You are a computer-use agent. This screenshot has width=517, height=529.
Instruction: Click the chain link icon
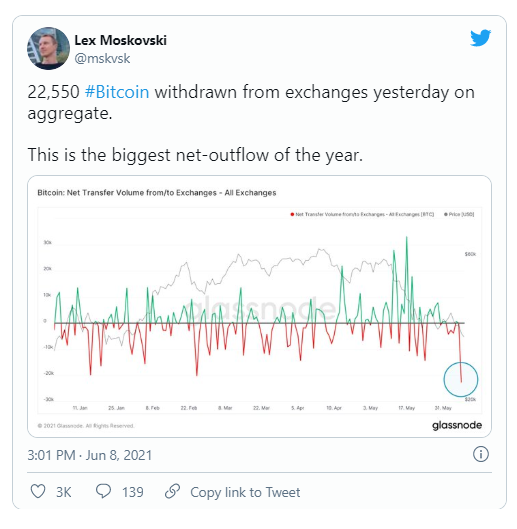172,491
